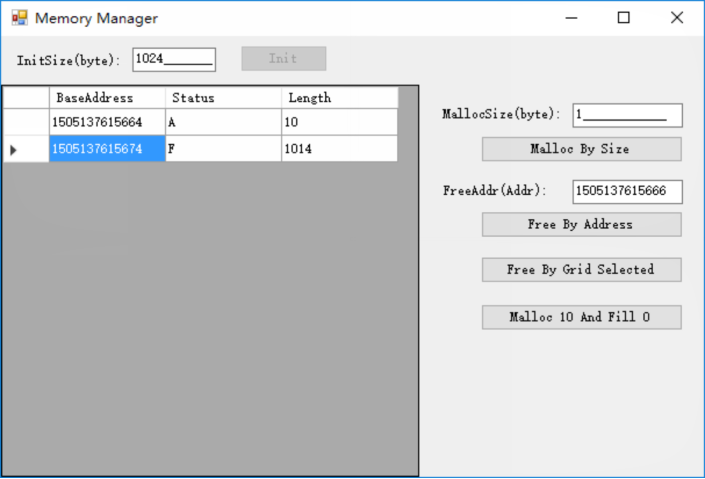The image size is (705, 479).
Task: Click the BaseAddress column header
Action: tap(107, 98)
